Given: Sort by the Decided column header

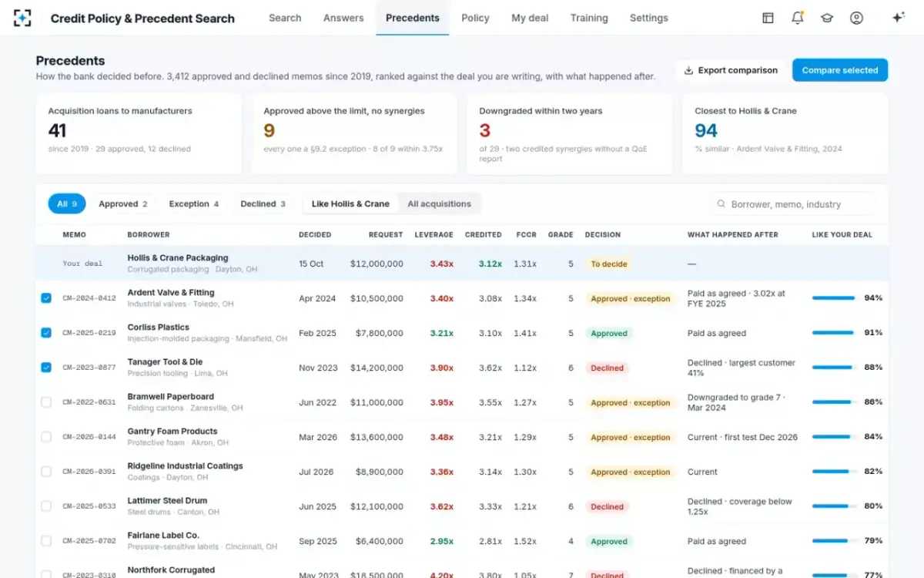Looking at the screenshot, I should click(315, 234).
